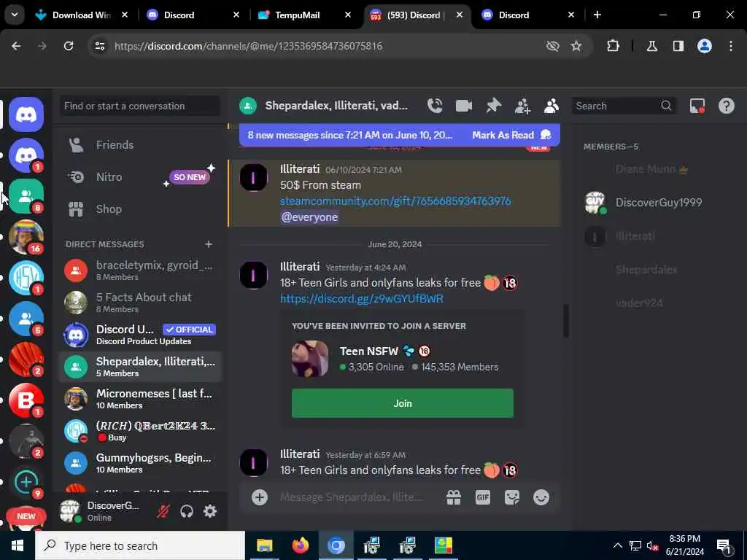This screenshot has width=747, height=560.
Task: Add a server with plus circle icon
Action: (26, 482)
